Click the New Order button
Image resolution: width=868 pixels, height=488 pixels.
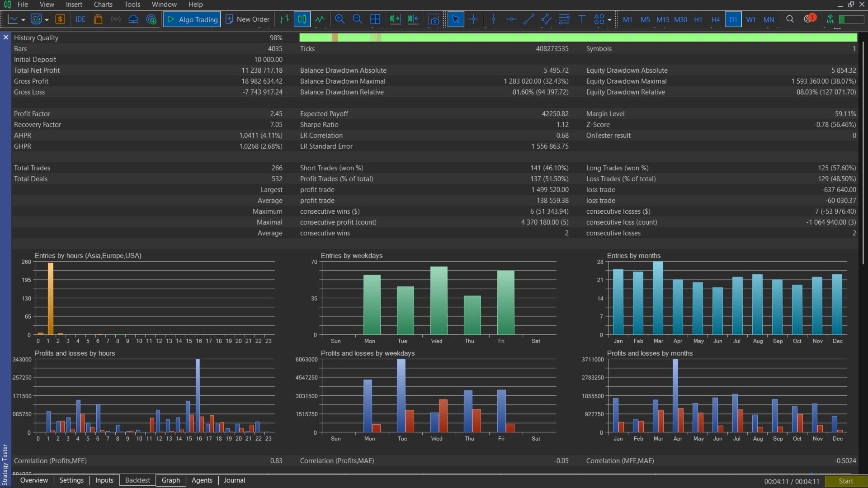[x=247, y=19]
